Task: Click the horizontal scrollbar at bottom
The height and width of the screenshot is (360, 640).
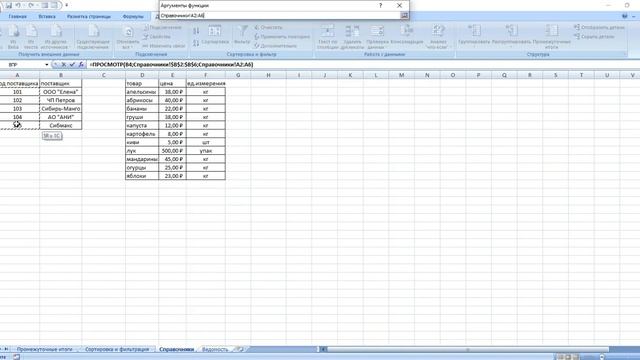Action: [467, 349]
